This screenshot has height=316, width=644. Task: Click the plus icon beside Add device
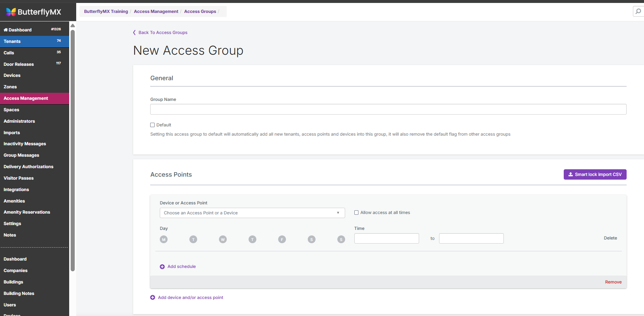coord(152,298)
